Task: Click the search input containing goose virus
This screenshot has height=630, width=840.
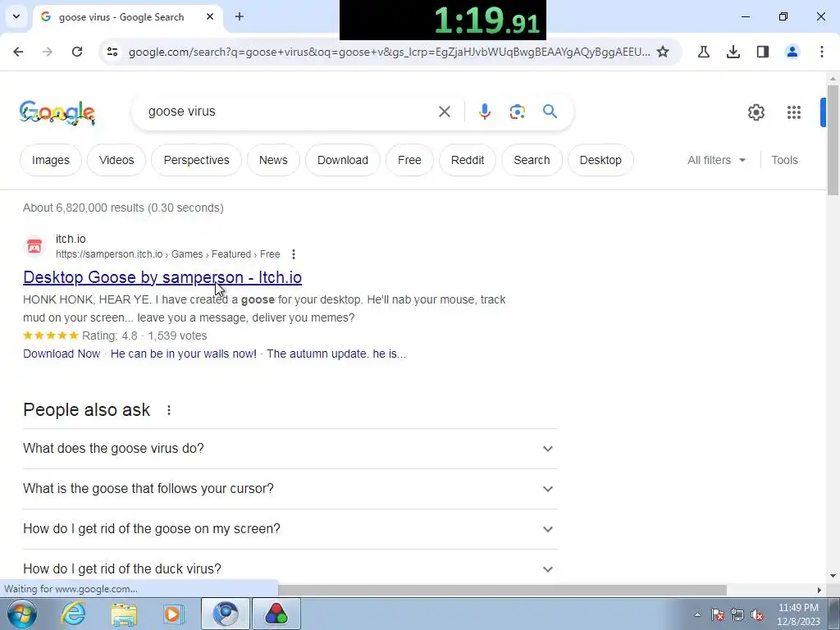Action: [x=290, y=112]
